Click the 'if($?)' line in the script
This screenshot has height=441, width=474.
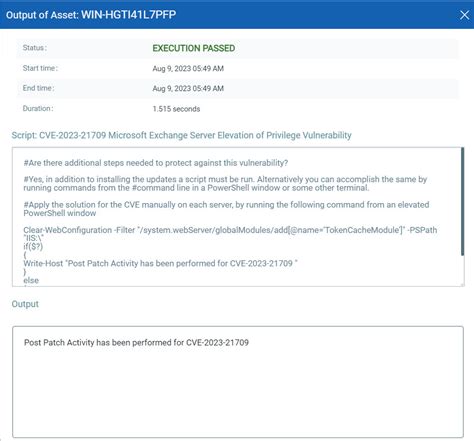click(x=33, y=247)
